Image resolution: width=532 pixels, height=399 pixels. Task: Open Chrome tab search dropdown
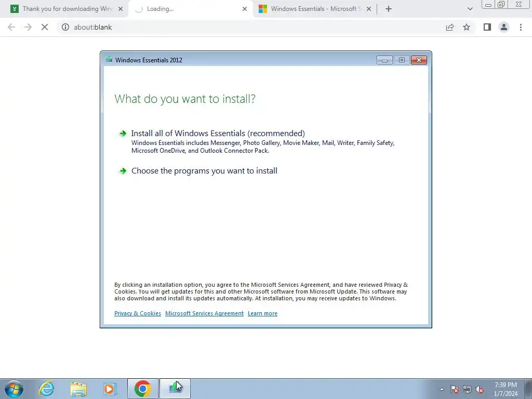click(470, 9)
